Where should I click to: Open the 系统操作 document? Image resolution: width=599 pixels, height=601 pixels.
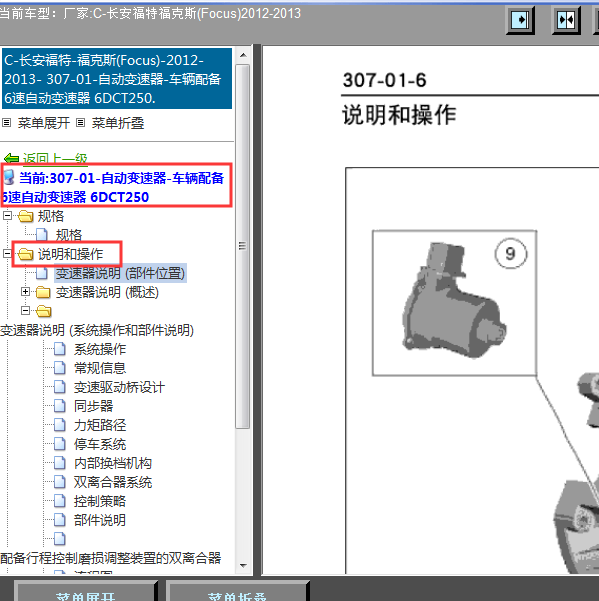coord(100,349)
